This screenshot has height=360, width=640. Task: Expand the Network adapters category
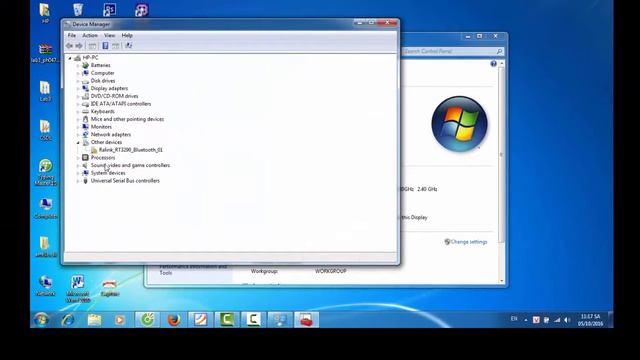click(78, 135)
